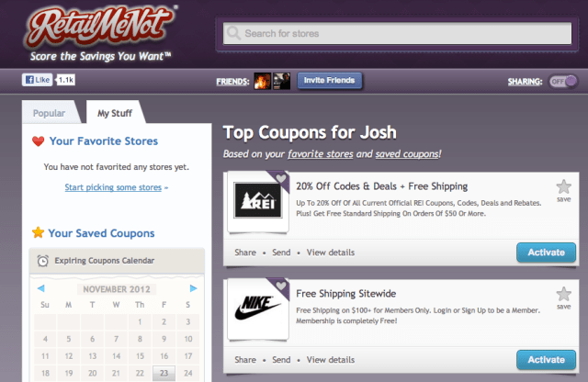Click the search magnifier icon

point(233,33)
